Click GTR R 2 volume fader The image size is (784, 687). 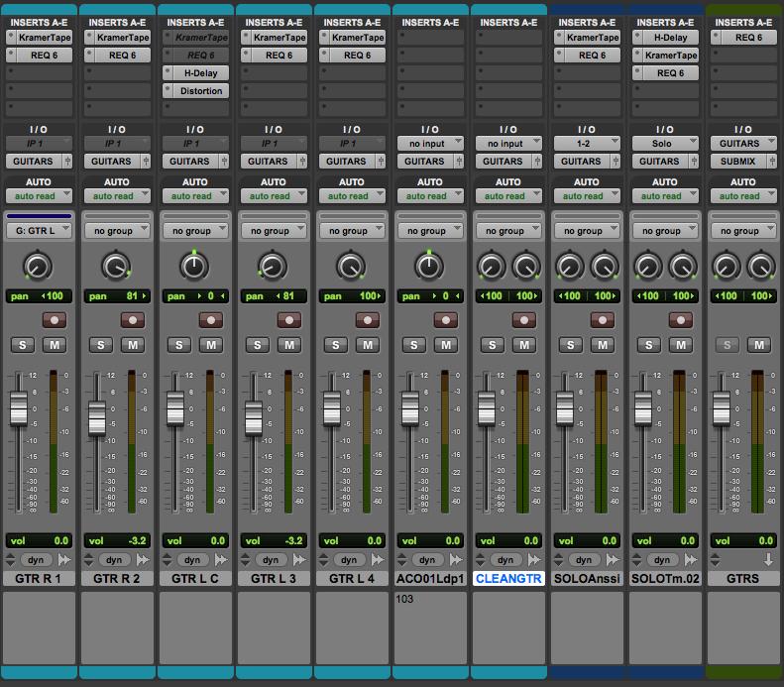click(x=97, y=418)
